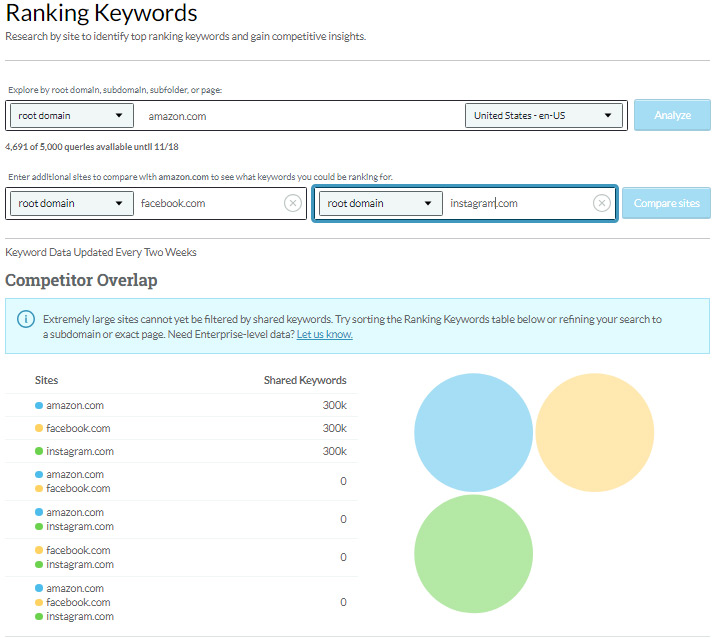Select the green instagram.com circle in chart

pos(473,553)
